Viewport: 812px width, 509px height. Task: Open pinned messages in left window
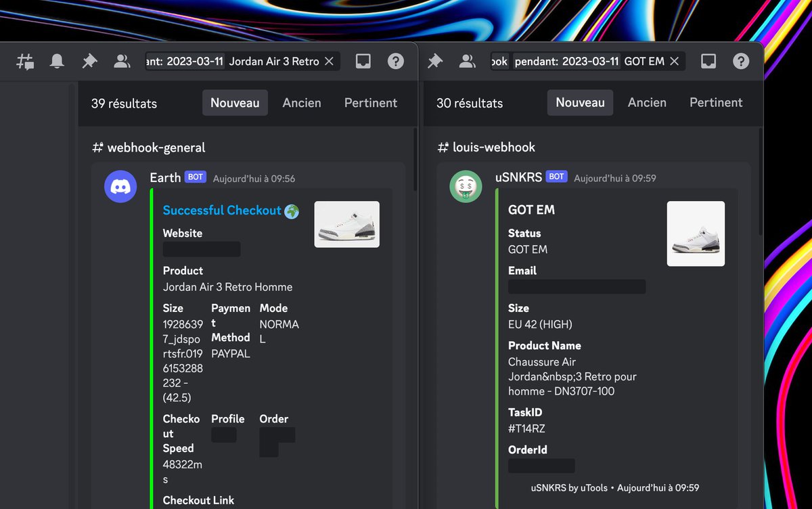point(89,62)
